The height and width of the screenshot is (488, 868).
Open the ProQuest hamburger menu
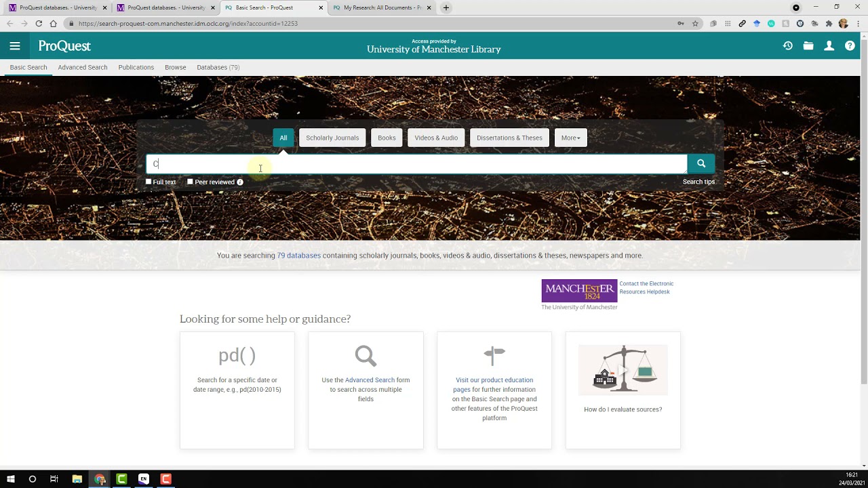pyautogui.click(x=15, y=46)
